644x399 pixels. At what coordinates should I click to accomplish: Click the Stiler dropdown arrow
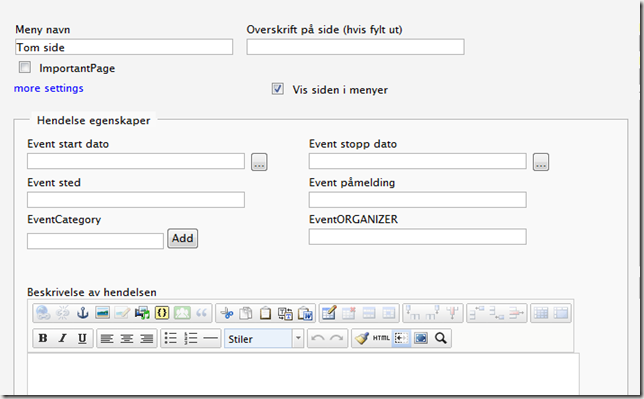pyautogui.click(x=298, y=339)
